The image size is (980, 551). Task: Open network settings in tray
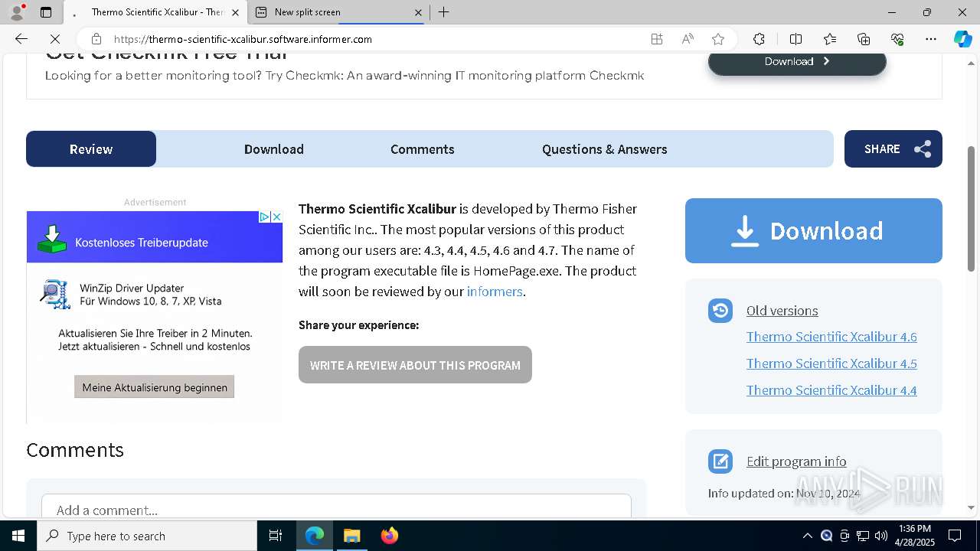pos(863,536)
